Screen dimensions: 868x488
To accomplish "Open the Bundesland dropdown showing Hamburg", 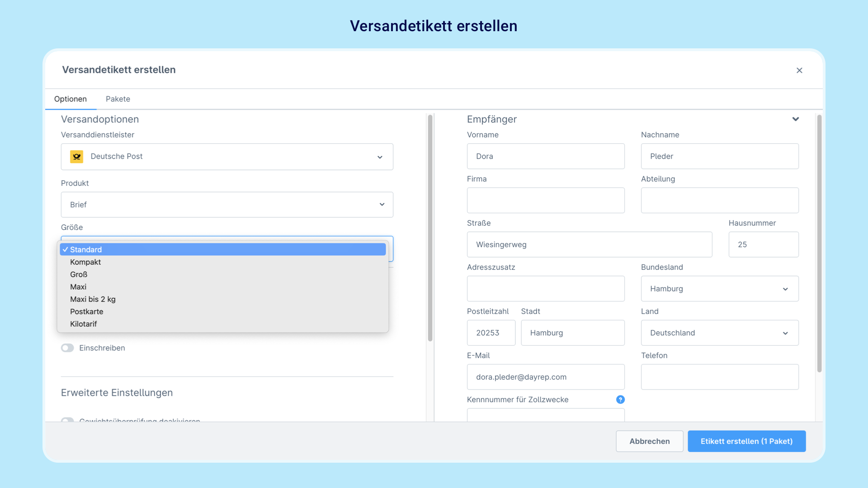I will coord(720,289).
